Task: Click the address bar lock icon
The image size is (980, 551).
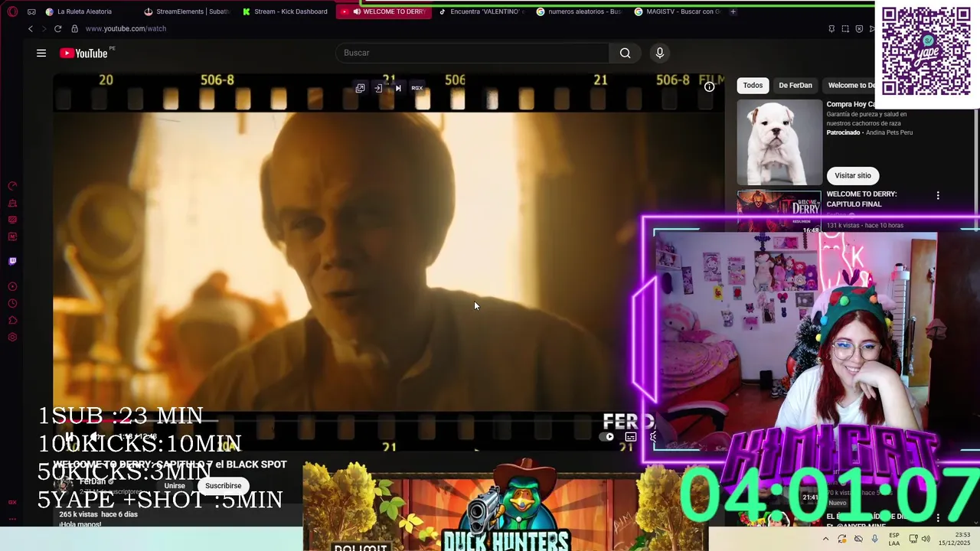Action: pyautogui.click(x=74, y=28)
